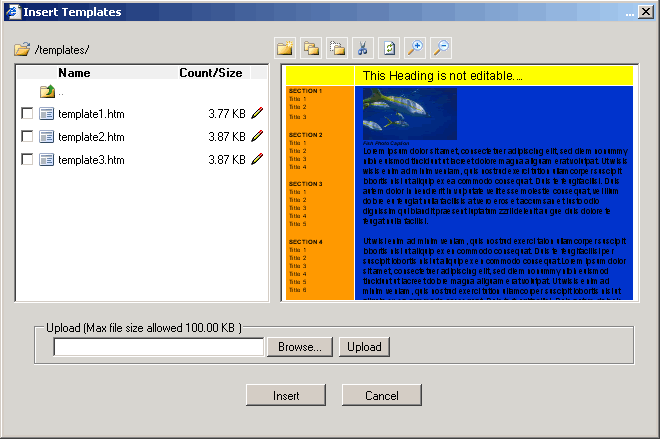Click the Cancel button

pos(382,395)
